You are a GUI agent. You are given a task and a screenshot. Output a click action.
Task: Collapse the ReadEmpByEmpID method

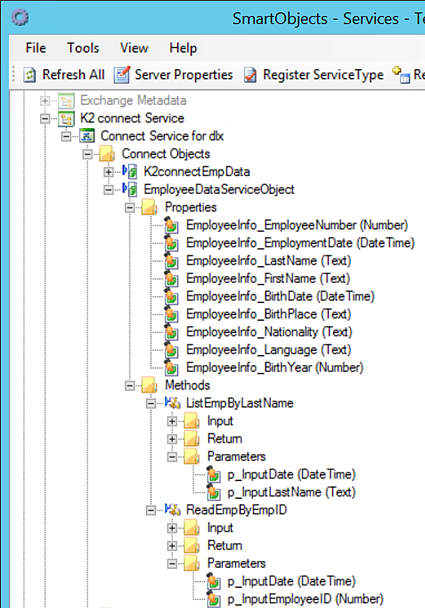pos(151,510)
